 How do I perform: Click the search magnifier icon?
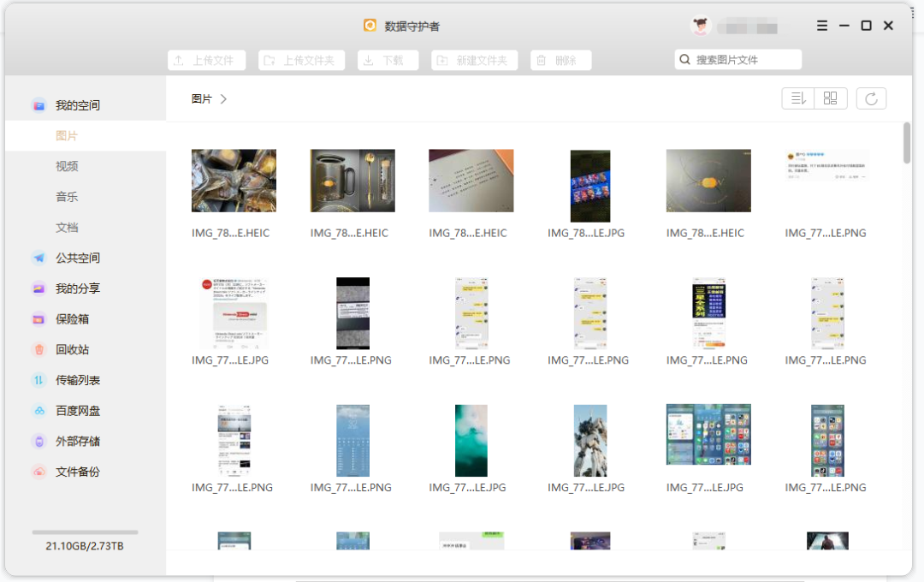point(684,60)
